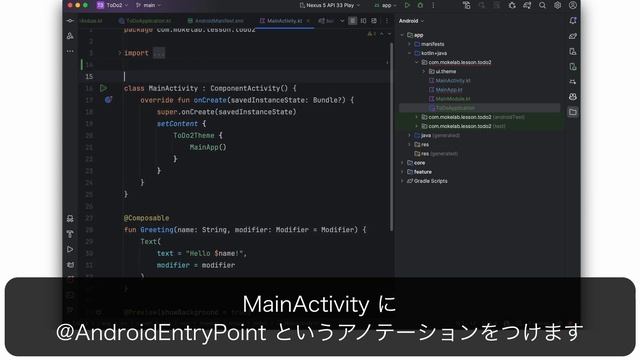Open MainApp.kt in project tree
The width and height of the screenshot is (640, 360).
(x=449, y=90)
